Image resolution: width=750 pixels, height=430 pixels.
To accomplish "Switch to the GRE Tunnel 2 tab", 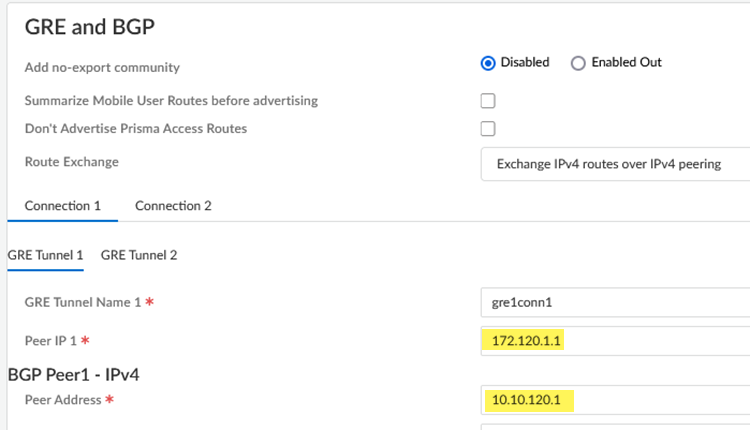I will point(139,255).
